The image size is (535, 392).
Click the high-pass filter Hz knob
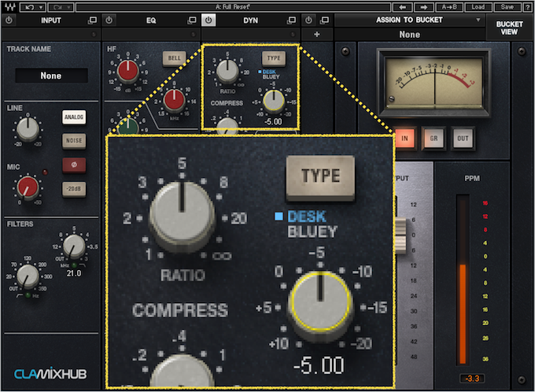[28, 276]
